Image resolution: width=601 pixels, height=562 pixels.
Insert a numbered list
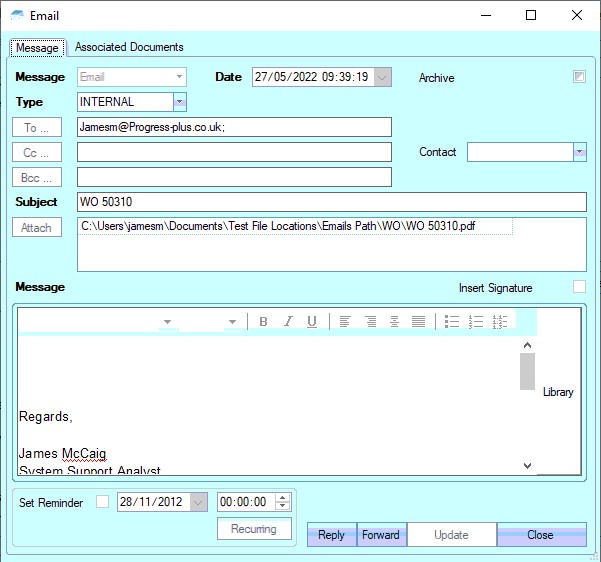pyautogui.click(x=476, y=321)
